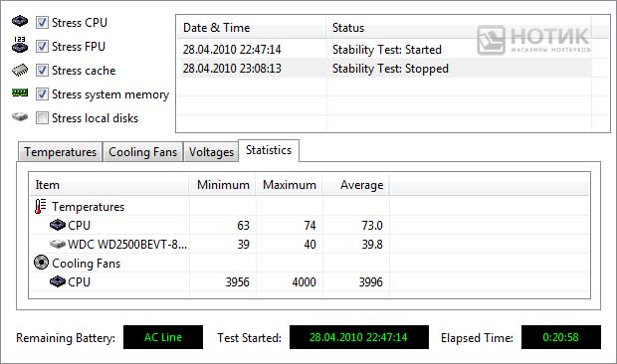617x364 pixels.
Task: Click the hard drive average value 39.8
Action: click(372, 244)
